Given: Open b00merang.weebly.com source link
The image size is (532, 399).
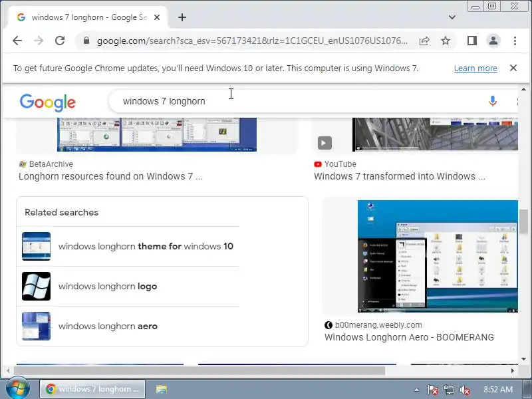Looking at the screenshot, I should [x=373, y=325].
